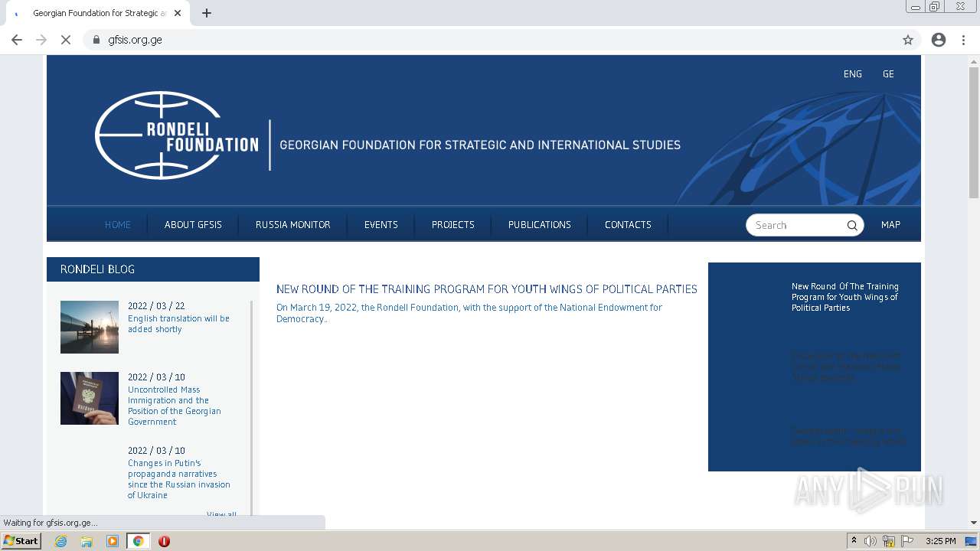Click the bridge sunset blog thumbnail
The image size is (980, 551).
tap(90, 327)
